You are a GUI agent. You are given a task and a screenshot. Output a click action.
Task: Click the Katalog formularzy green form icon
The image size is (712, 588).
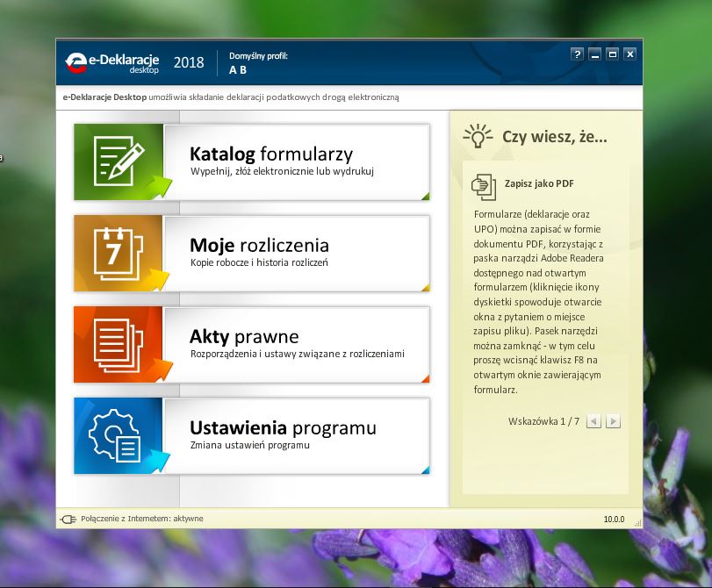119,162
